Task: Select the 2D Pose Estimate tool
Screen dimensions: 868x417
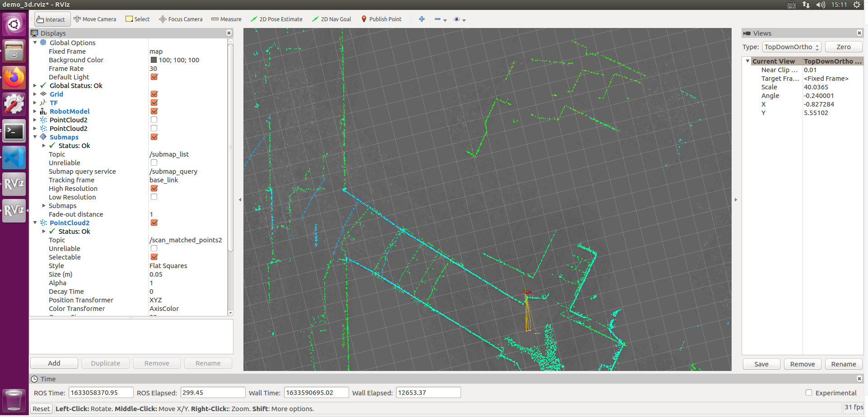Action: click(x=276, y=19)
